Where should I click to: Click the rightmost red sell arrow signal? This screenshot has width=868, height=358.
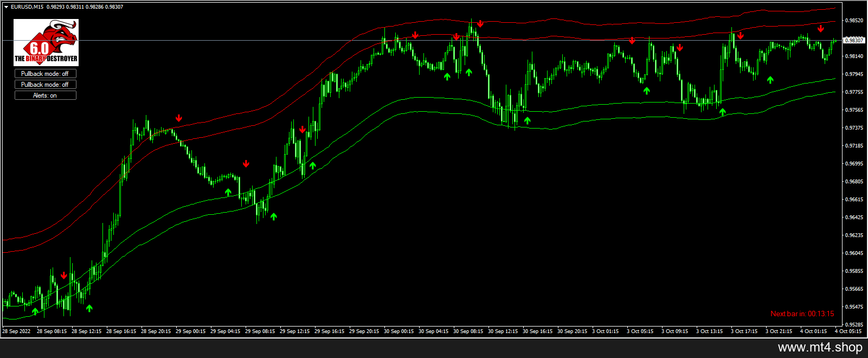(821, 28)
